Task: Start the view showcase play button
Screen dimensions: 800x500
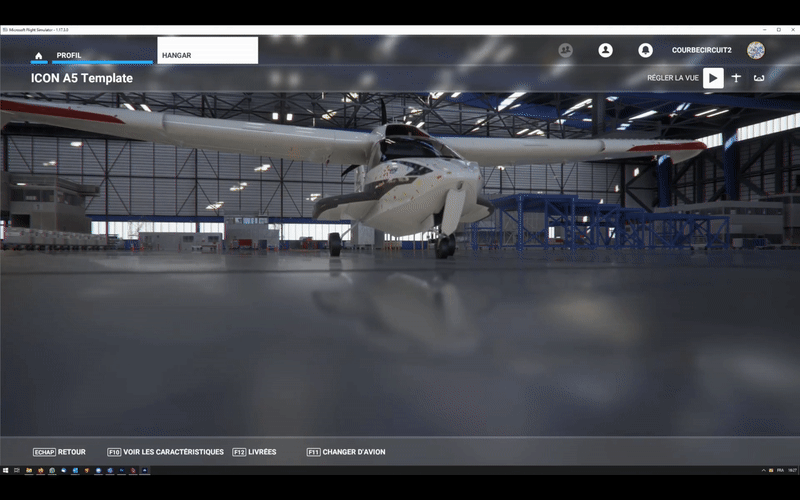Action: click(x=713, y=78)
